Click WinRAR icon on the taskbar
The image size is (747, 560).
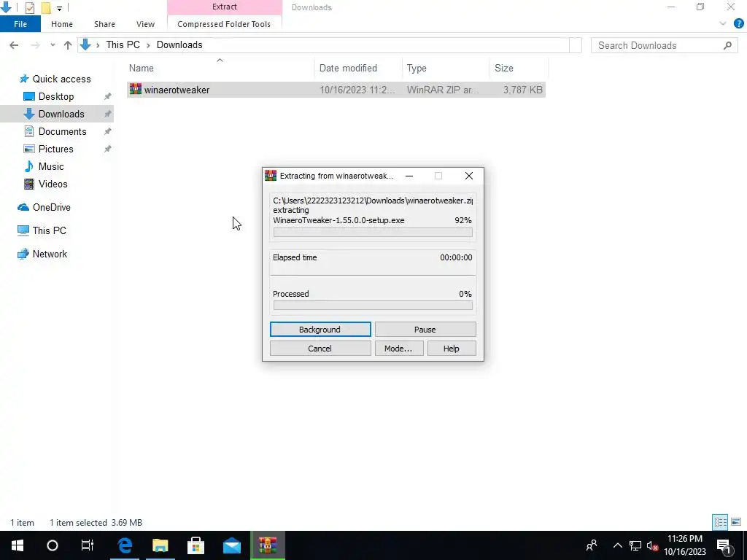tap(268, 545)
